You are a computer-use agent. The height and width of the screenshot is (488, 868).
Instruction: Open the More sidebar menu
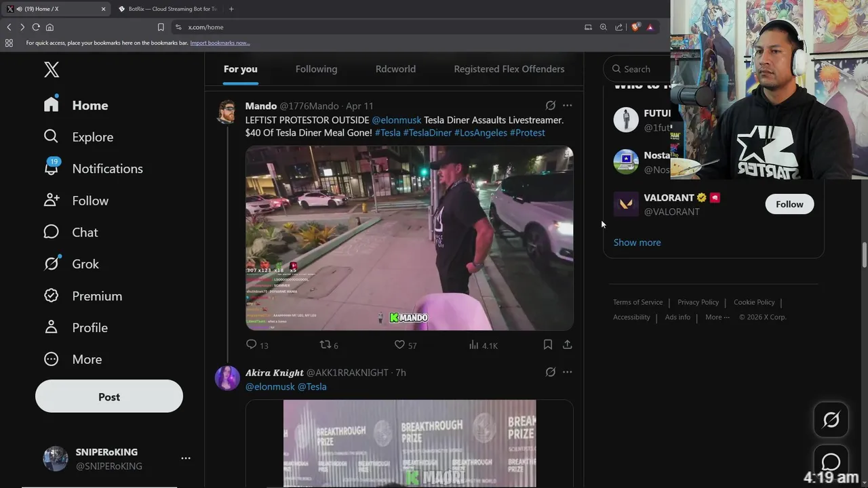[72, 359]
